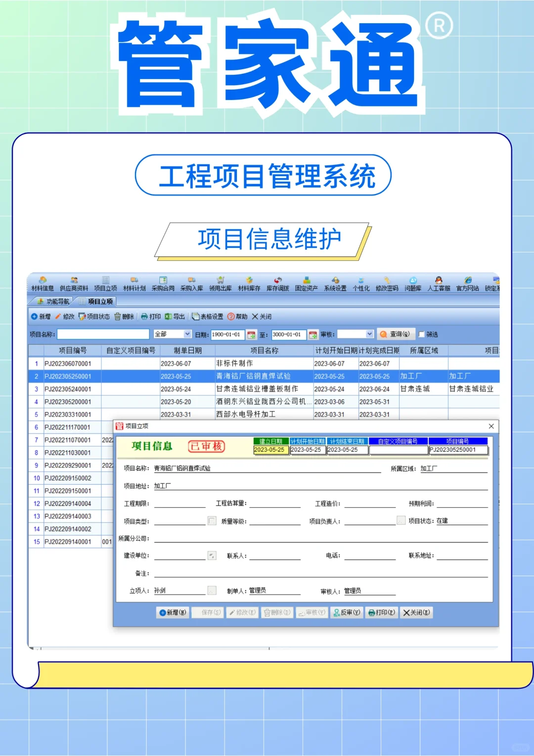
Task: Open 修改密码 change password
Action: (x=387, y=284)
